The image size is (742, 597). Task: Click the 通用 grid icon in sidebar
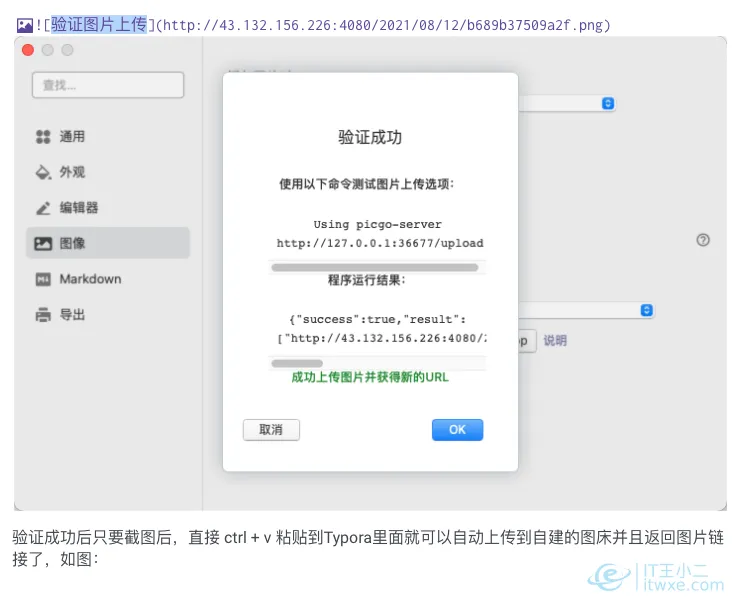pyautogui.click(x=43, y=137)
